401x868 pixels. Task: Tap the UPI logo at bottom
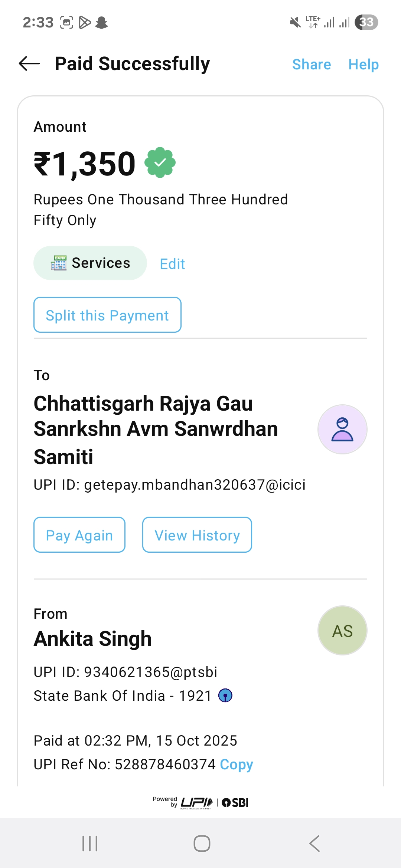pos(196,803)
